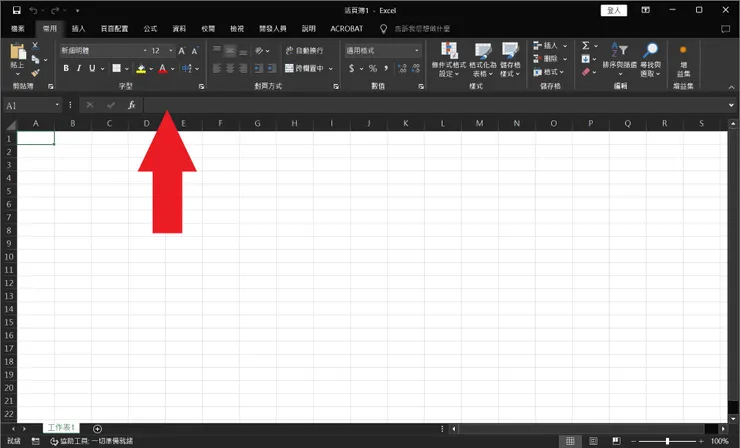740x448 pixels.
Task: Add a new worksheet with plus button
Action: [97, 429]
